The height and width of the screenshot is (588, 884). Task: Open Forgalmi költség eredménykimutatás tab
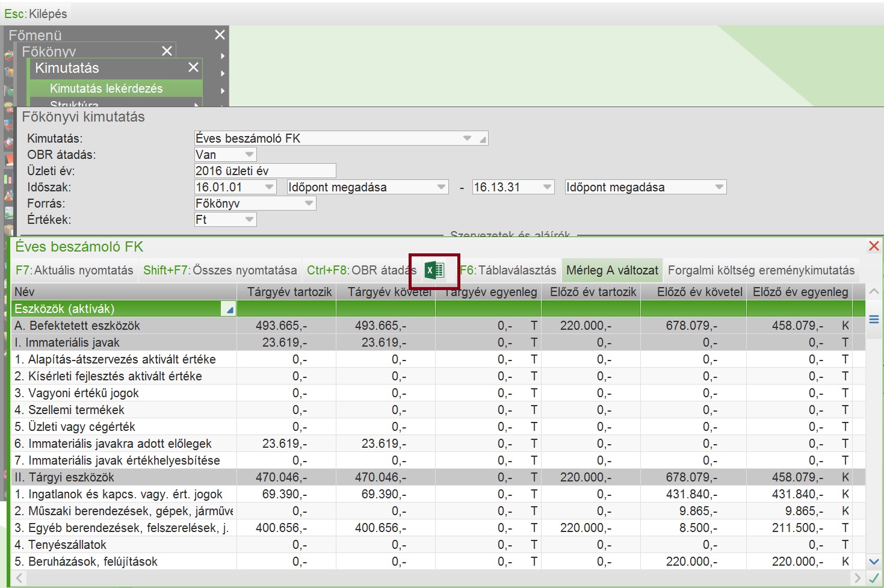coord(761,270)
